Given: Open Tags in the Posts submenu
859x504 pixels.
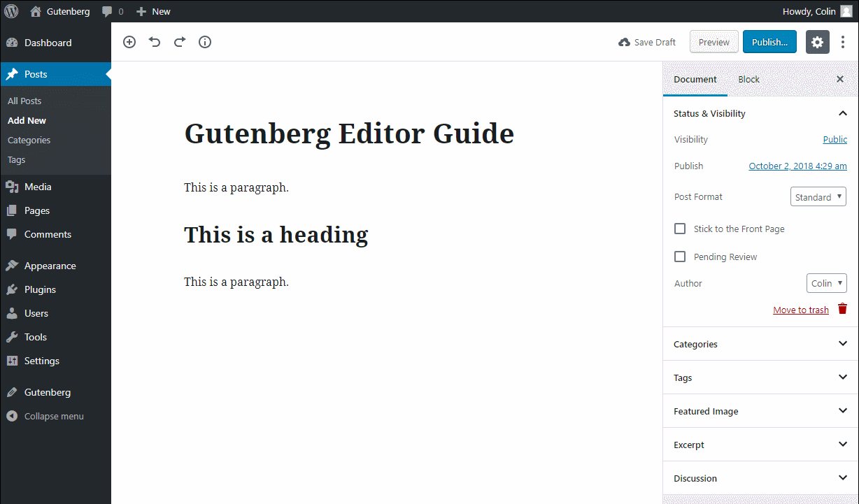Looking at the screenshot, I should tap(16, 159).
